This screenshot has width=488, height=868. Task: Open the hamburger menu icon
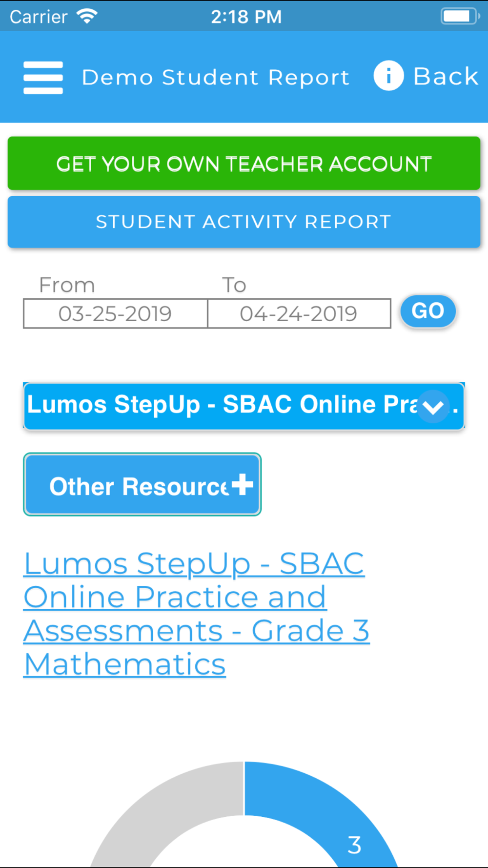[43, 77]
